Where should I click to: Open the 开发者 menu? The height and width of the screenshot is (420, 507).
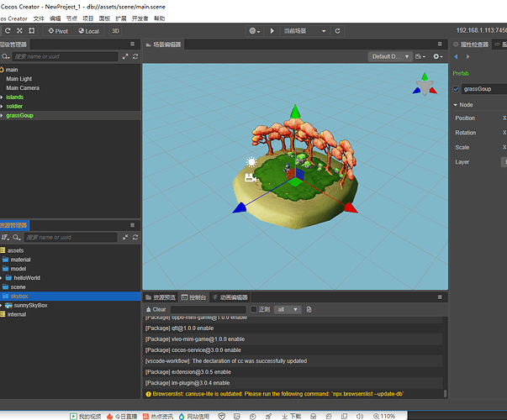(140, 18)
